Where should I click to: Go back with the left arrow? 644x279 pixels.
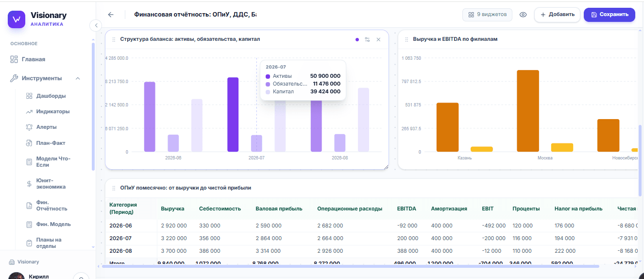point(111,15)
